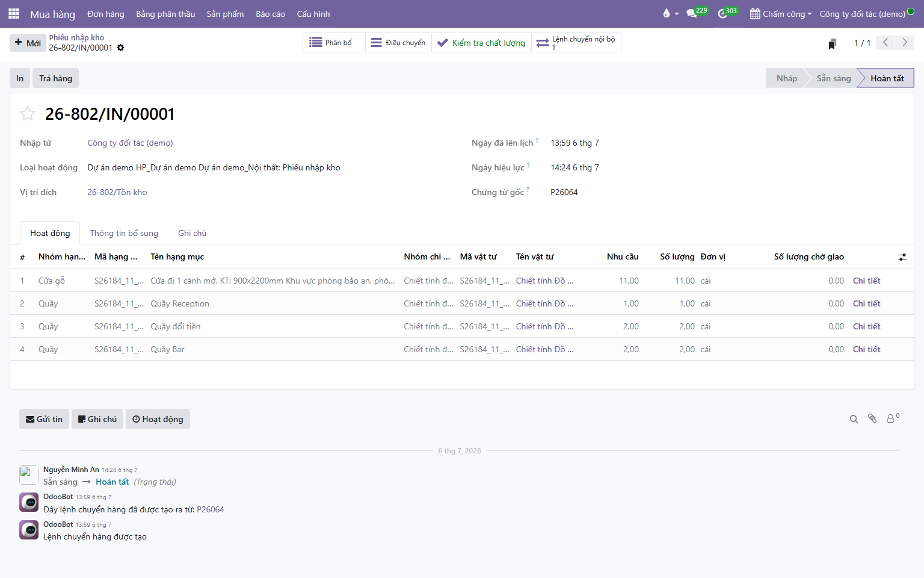
Task: Click the Mới button
Action: 28,43
